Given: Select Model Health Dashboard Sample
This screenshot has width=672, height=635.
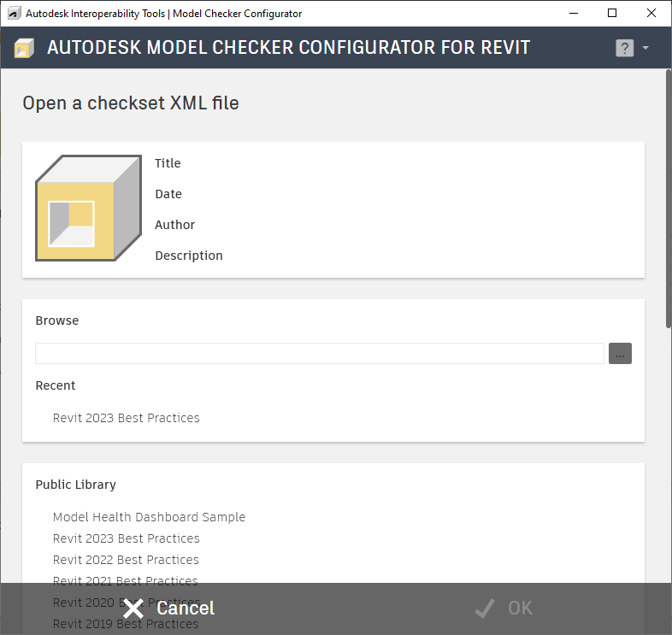Looking at the screenshot, I should (x=149, y=517).
